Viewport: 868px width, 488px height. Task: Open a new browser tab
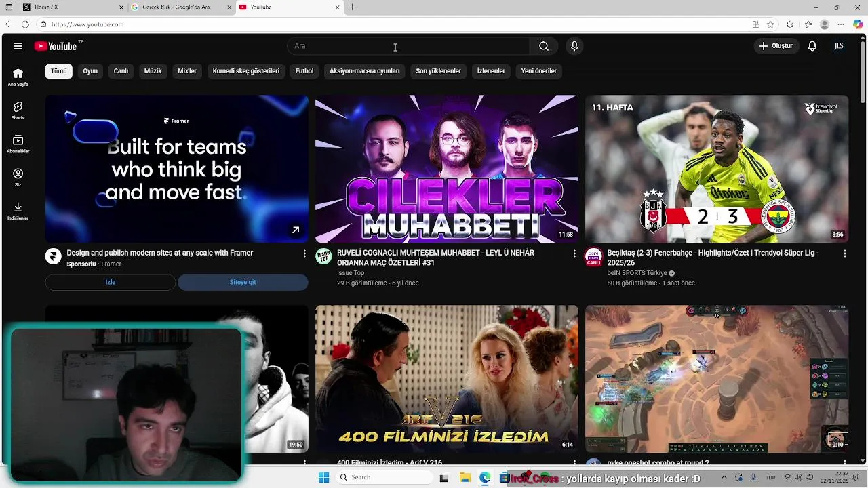click(x=352, y=7)
